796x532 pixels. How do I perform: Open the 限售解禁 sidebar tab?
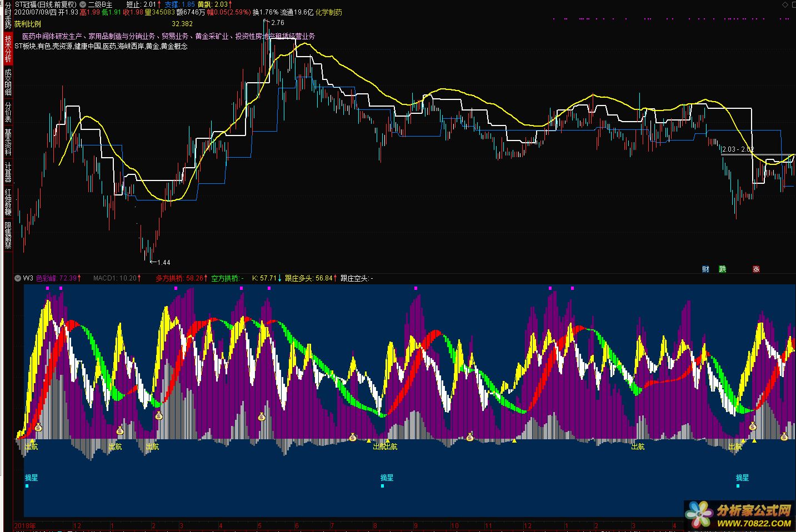[x=8, y=234]
